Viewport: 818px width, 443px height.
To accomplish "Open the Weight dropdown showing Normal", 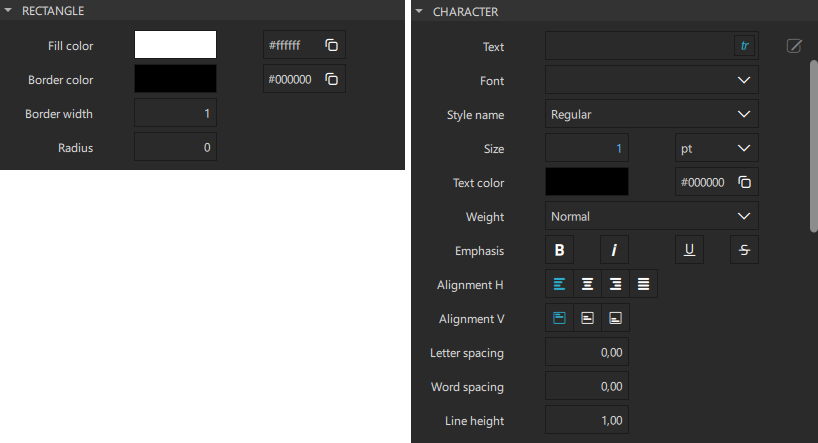I will click(651, 216).
